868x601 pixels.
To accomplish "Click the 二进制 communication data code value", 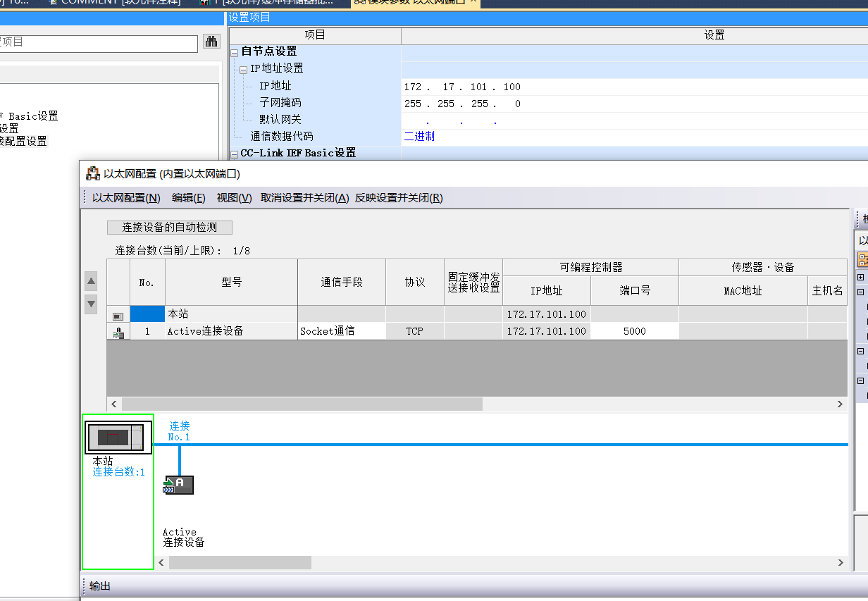I will (x=419, y=137).
